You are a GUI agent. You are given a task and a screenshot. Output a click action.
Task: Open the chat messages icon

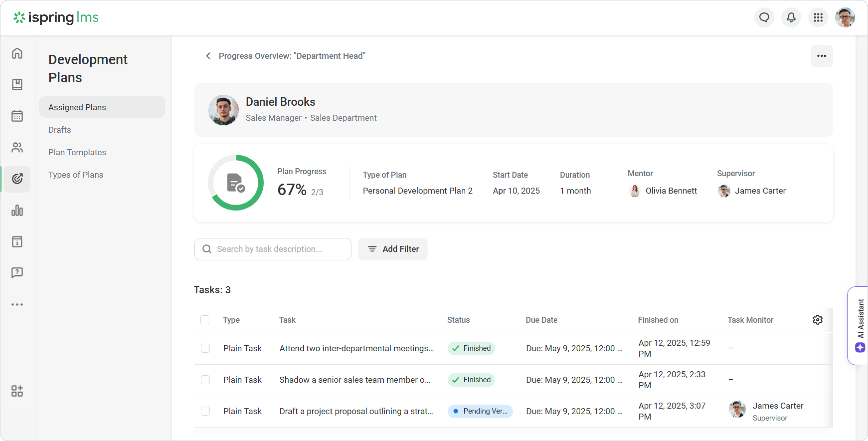[764, 17]
